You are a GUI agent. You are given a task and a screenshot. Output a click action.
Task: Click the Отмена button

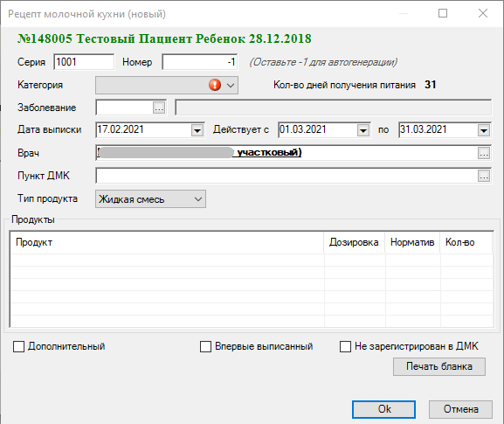click(x=460, y=409)
